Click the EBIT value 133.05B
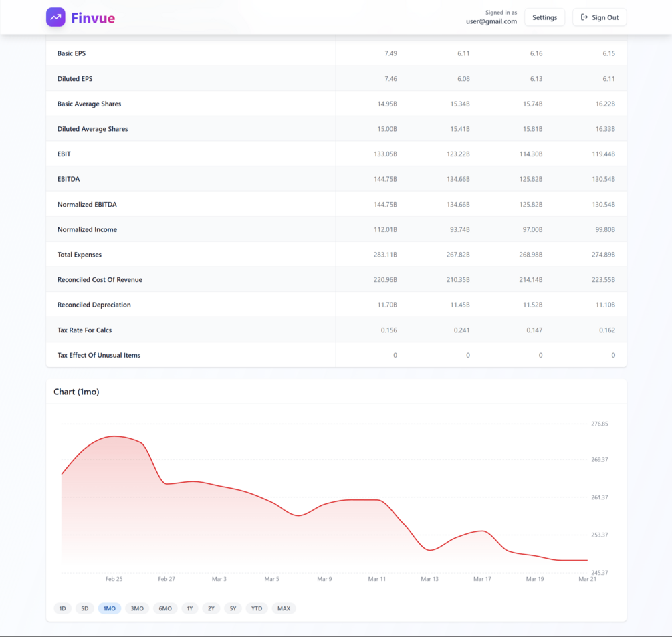Screen dimensions: 672x637 [x=385, y=154]
